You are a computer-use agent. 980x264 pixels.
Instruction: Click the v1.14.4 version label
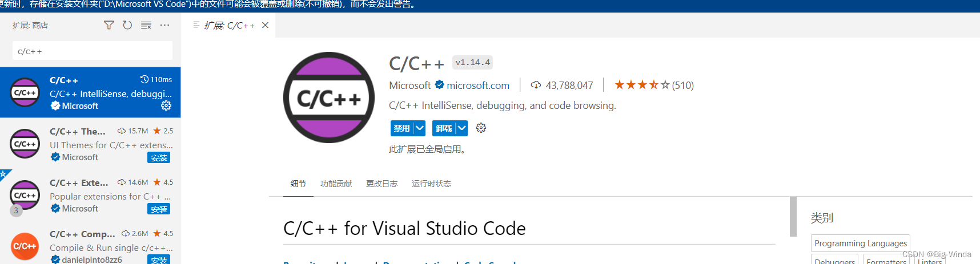(473, 63)
